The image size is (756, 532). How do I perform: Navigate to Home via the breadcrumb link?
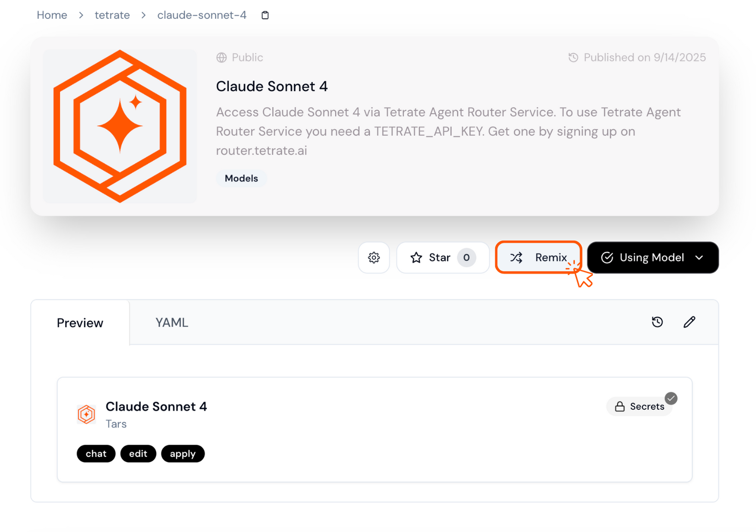51,15
